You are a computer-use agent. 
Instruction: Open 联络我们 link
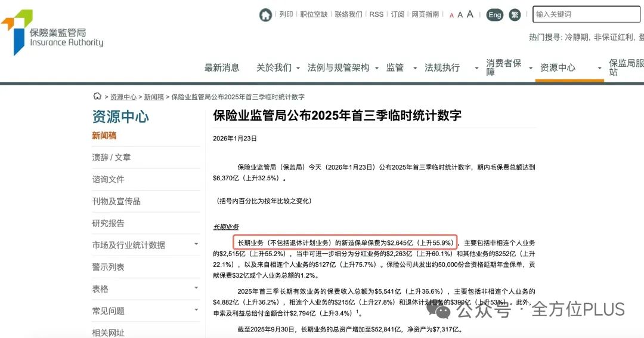point(348,14)
